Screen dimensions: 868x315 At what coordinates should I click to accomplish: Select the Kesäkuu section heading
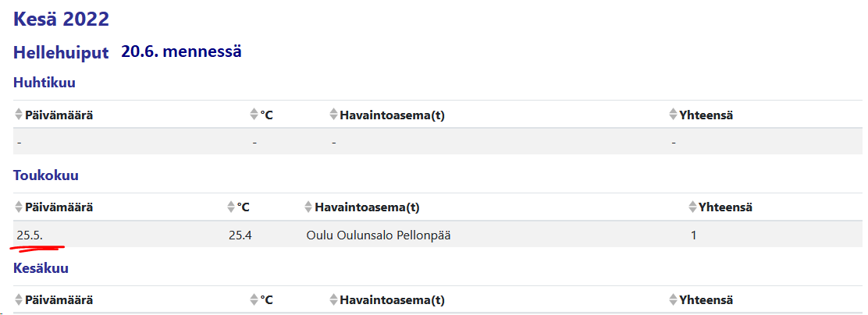click(41, 268)
